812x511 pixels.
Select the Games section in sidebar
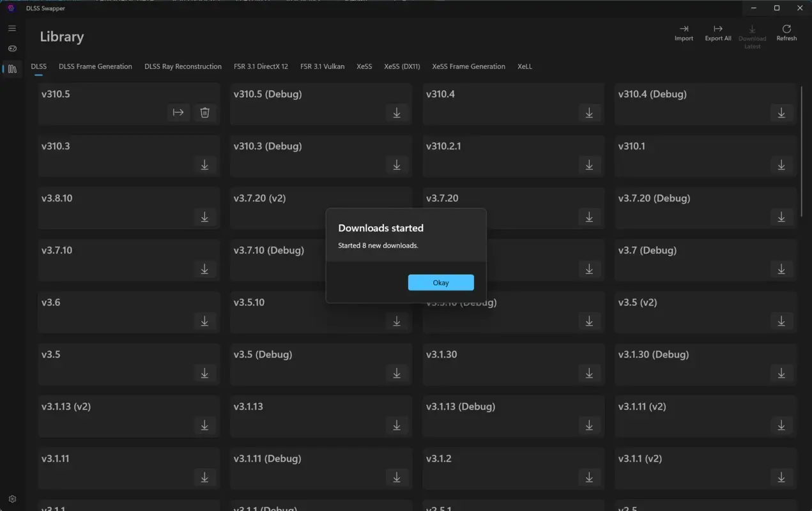coord(11,49)
